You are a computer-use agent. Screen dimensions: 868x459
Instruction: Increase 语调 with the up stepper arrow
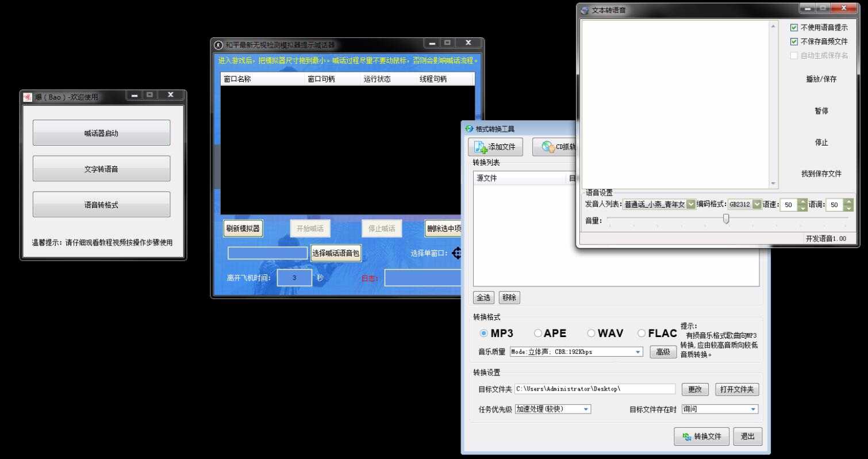pos(848,201)
